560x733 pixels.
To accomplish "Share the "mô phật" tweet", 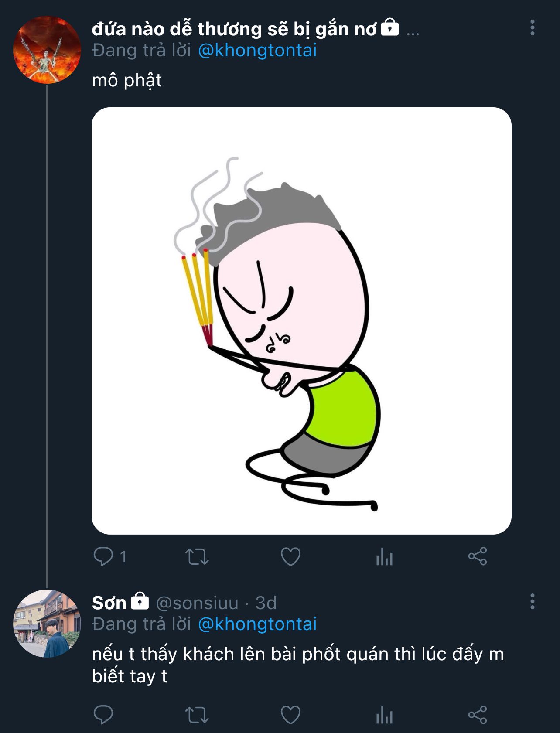I will pyautogui.click(x=478, y=556).
